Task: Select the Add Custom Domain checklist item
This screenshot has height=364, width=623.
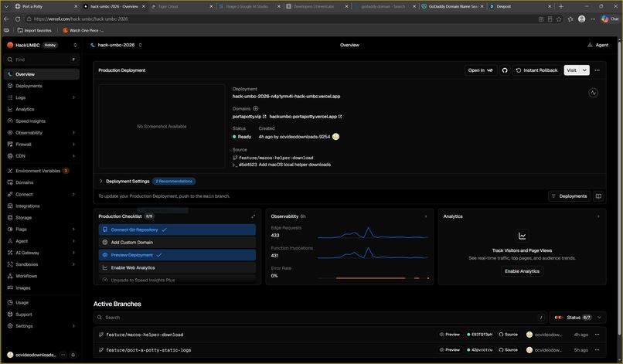Action: [x=177, y=243]
